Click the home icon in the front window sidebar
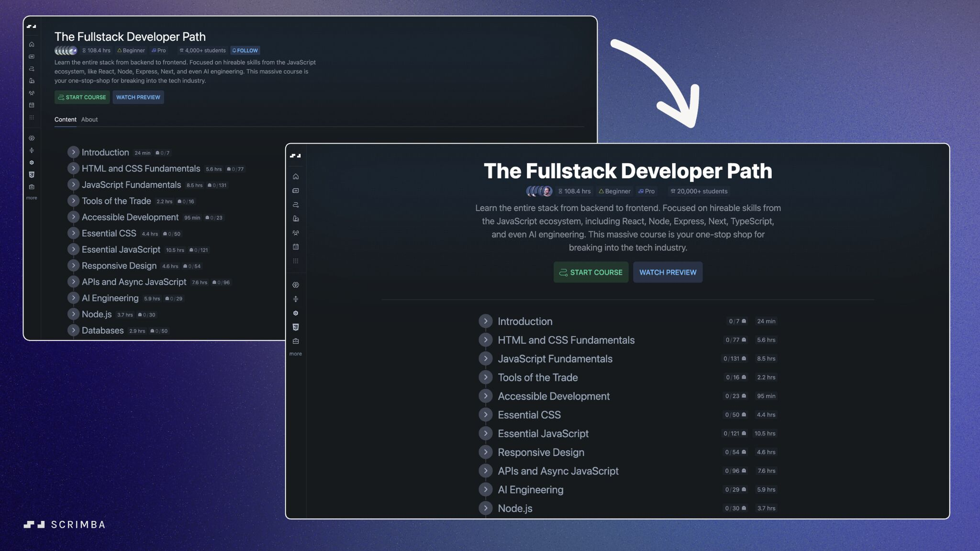Viewport: 980px width, 551px height. coord(296,177)
